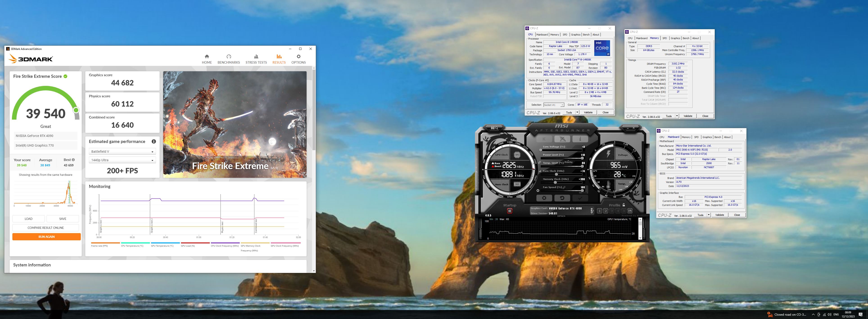Viewport: 868px width, 319px height.
Task: Open fan settings gear beside Fan Speed
Action: click(538, 191)
